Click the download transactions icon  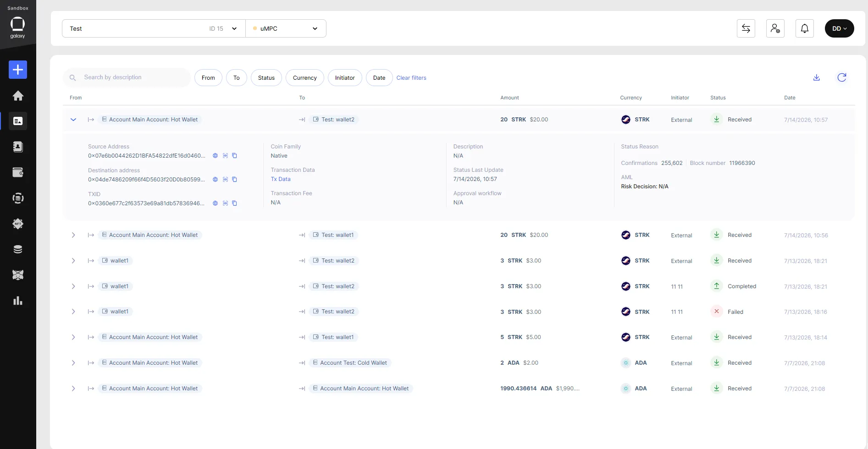pyautogui.click(x=817, y=77)
